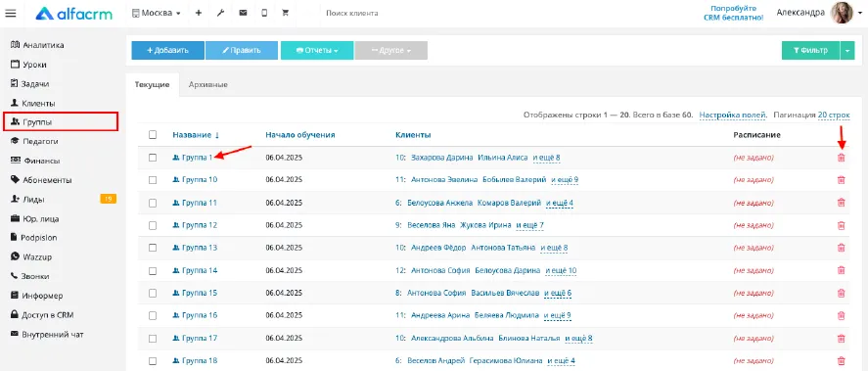Delete Группа 10 with trash icon

(841, 180)
